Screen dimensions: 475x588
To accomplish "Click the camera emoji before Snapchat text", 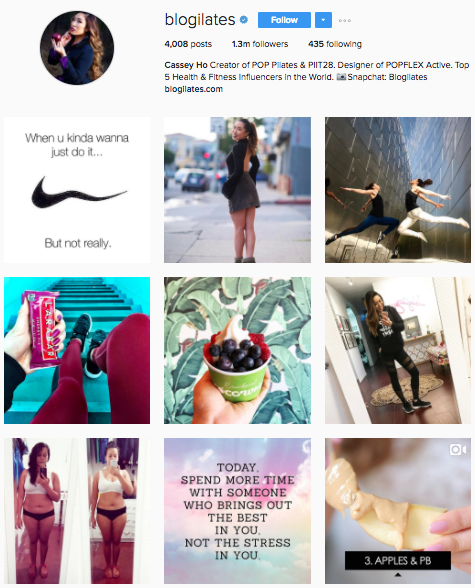I will (341, 77).
